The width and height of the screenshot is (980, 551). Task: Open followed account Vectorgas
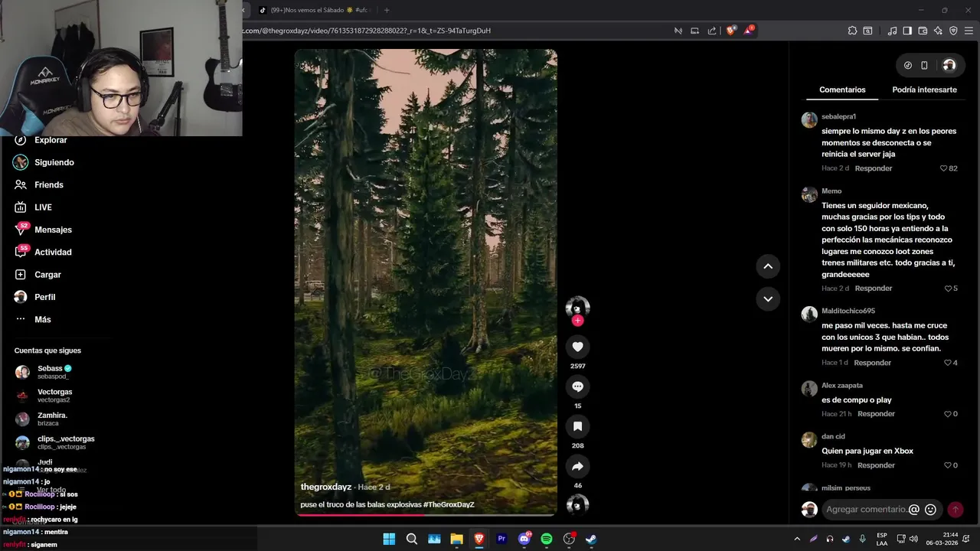click(44, 396)
